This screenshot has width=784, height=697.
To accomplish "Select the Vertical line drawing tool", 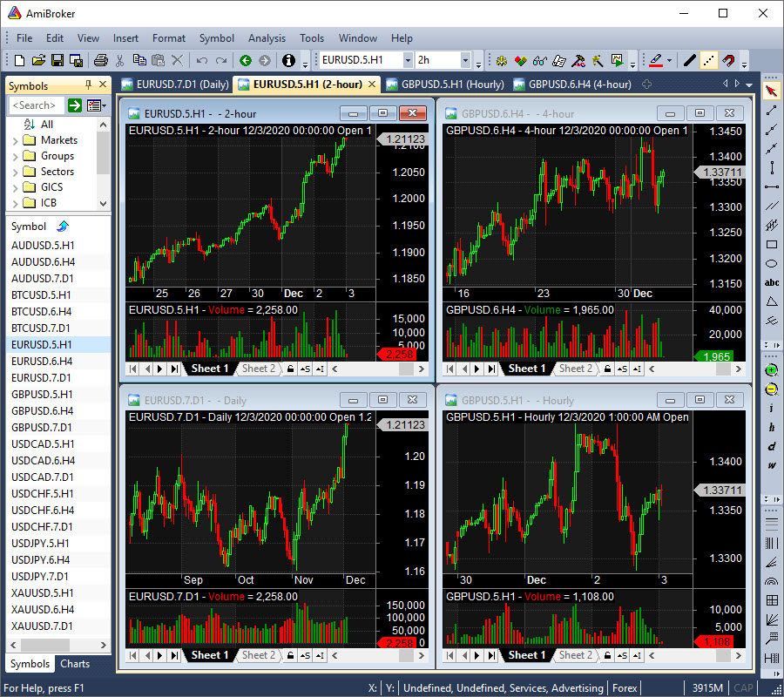I will pyautogui.click(x=772, y=167).
